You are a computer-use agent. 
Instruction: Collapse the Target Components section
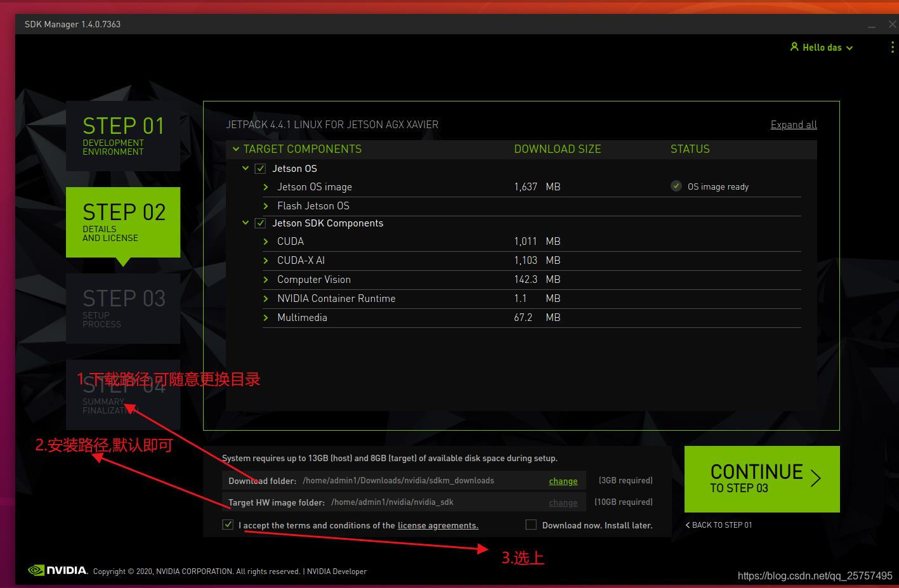pos(236,149)
